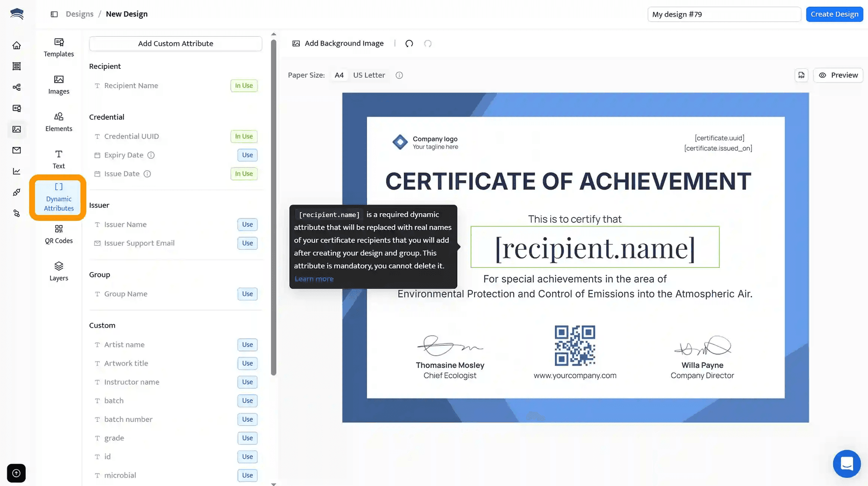Viewport: 868px width, 486px height.
Task: Enable the Issuer Name attribute via Use
Action: [x=247, y=224]
